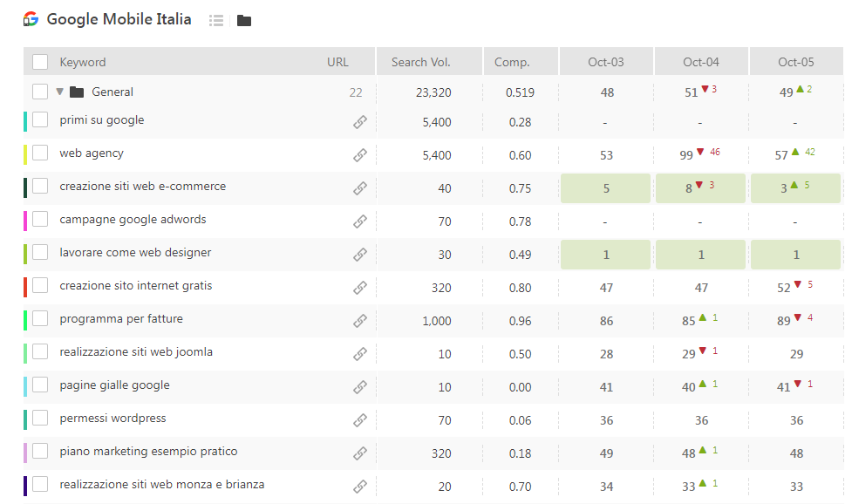The image size is (852, 504).
Task: Open keyword primi su google
Action: pyautogui.click(x=102, y=120)
